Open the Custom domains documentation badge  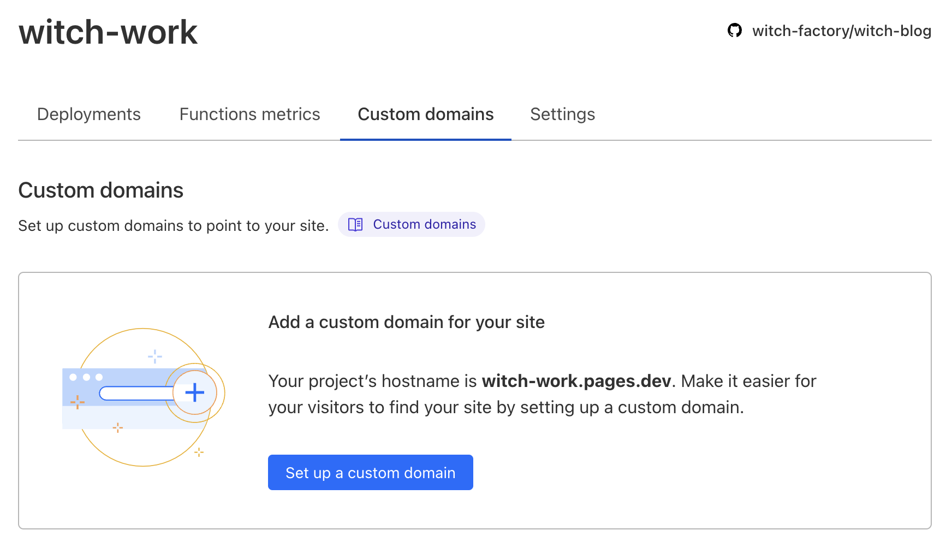[x=412, y=224]
